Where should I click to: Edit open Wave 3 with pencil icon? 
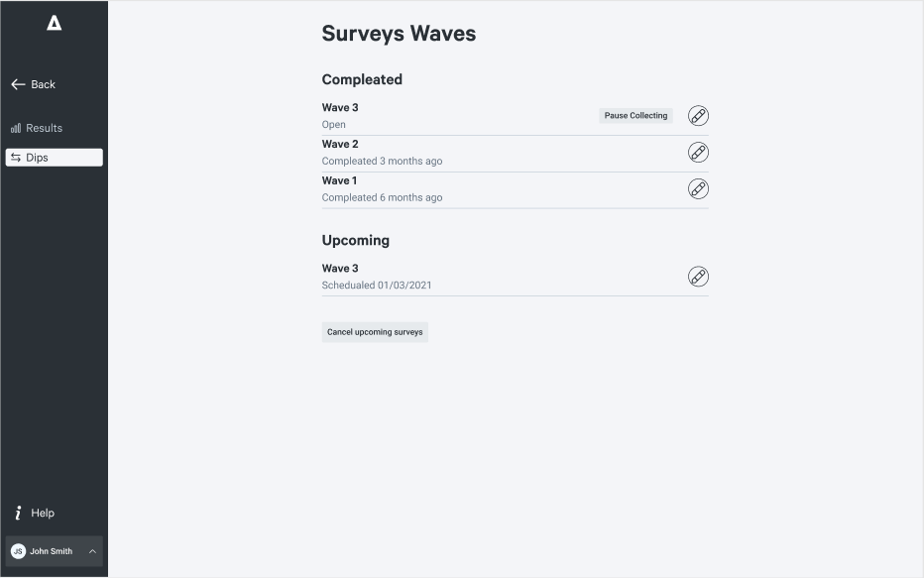point(698,115)
